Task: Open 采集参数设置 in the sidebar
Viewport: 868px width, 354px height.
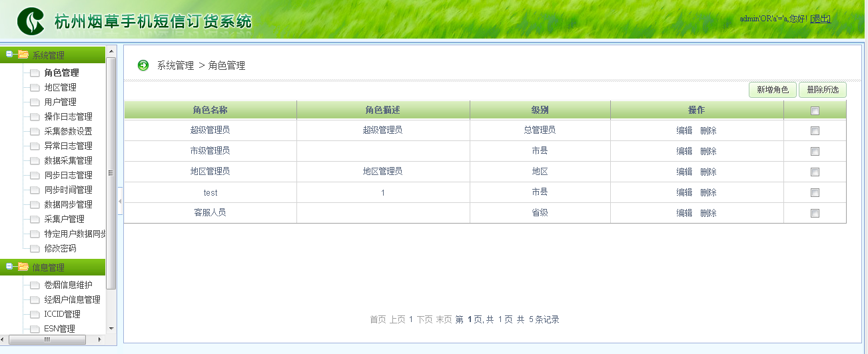Action: (68, 132)
